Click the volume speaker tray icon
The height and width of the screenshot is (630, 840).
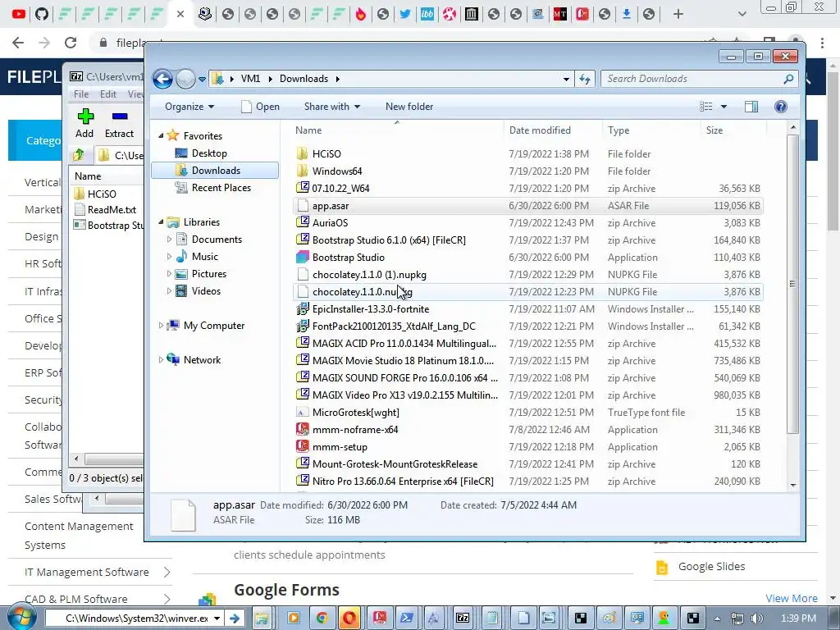(x=757, y=619)
